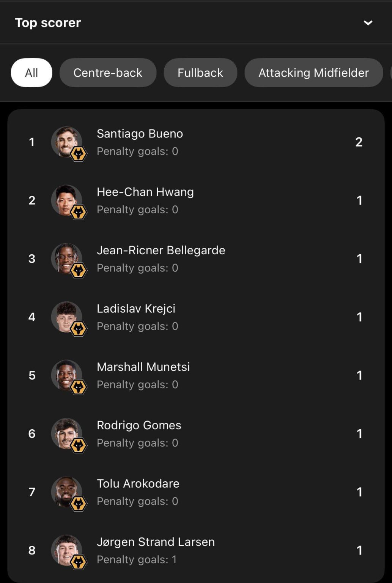Show Attacking Midfielder scorers only
This screenshot has width=392, height=583.
pos(313,72)
